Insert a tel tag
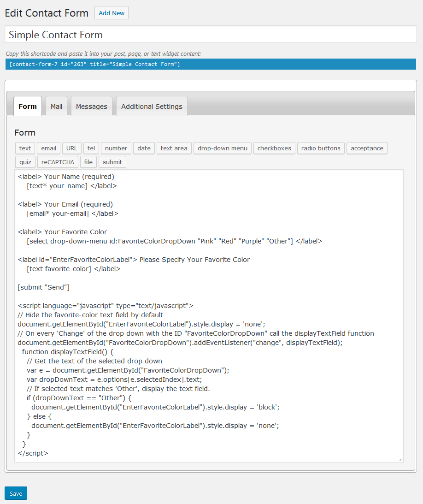 click(91, 148)
